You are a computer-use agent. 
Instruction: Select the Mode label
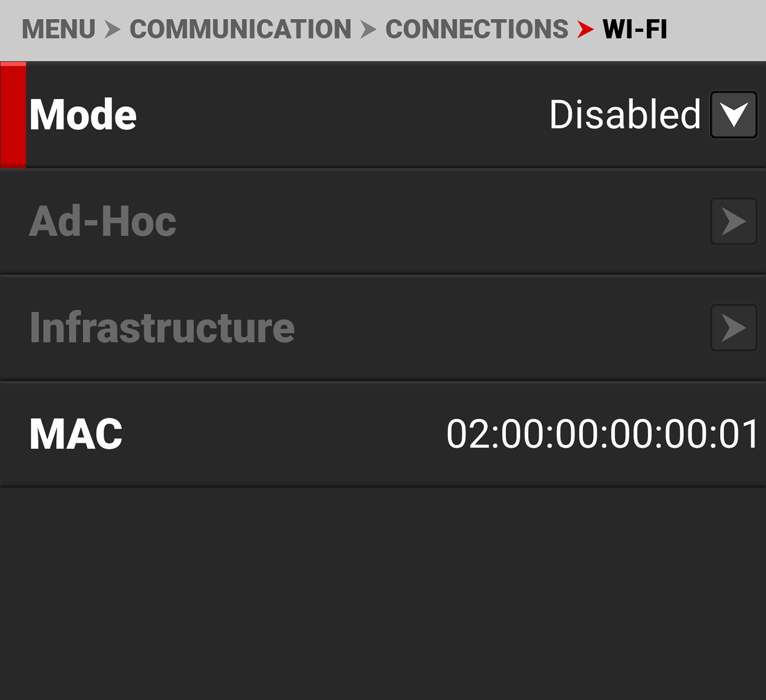coord(83,115)
